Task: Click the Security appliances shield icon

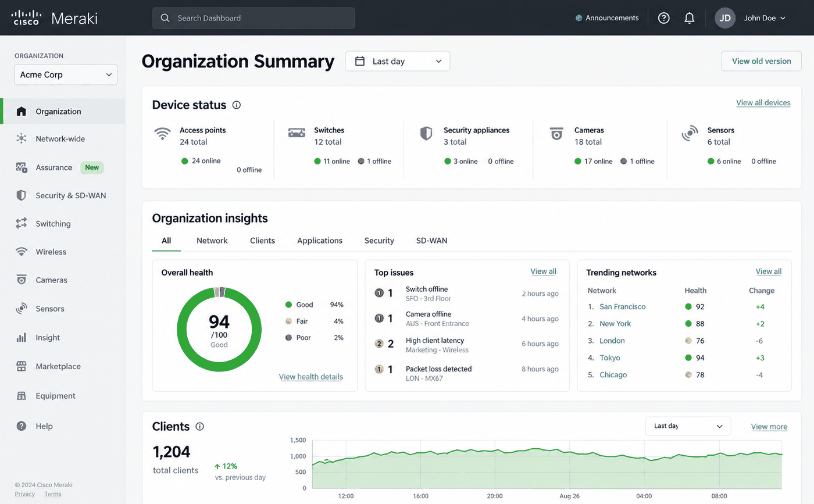Action: [x=426, y=134]
